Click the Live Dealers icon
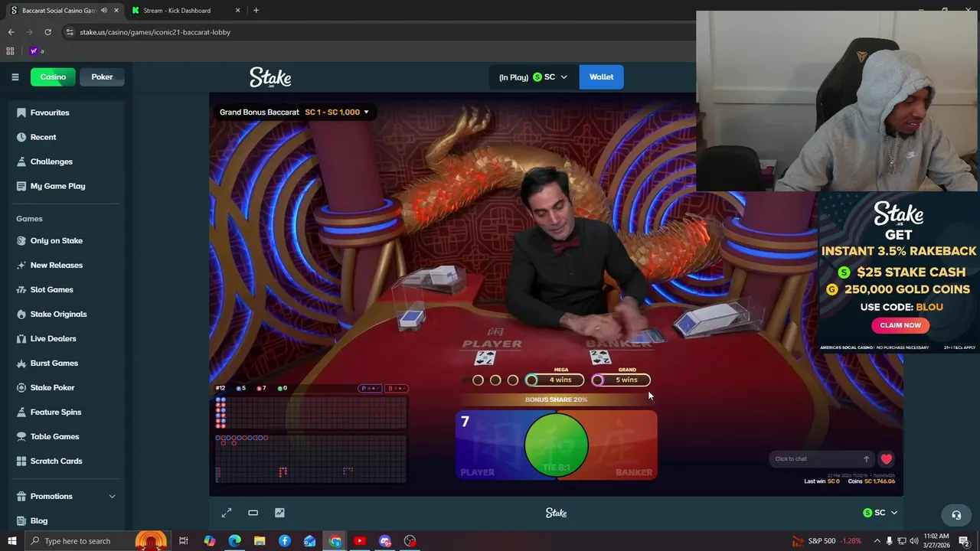 coord(21,338)
